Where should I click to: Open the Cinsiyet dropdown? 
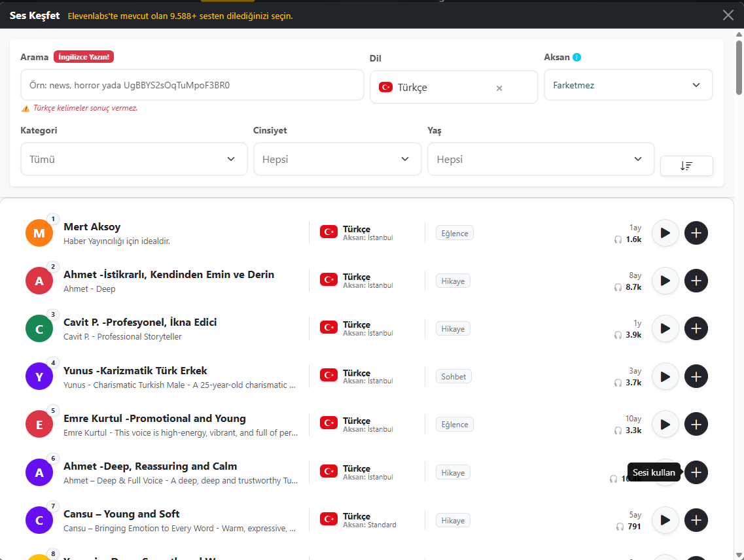pos(337,159)
